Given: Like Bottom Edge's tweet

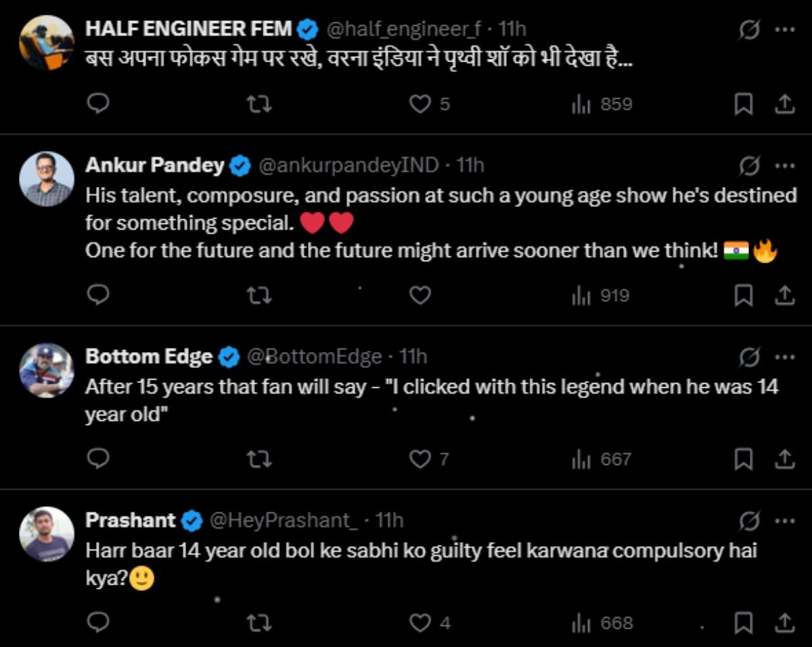Looking at the screenshot, I should 420,460.
